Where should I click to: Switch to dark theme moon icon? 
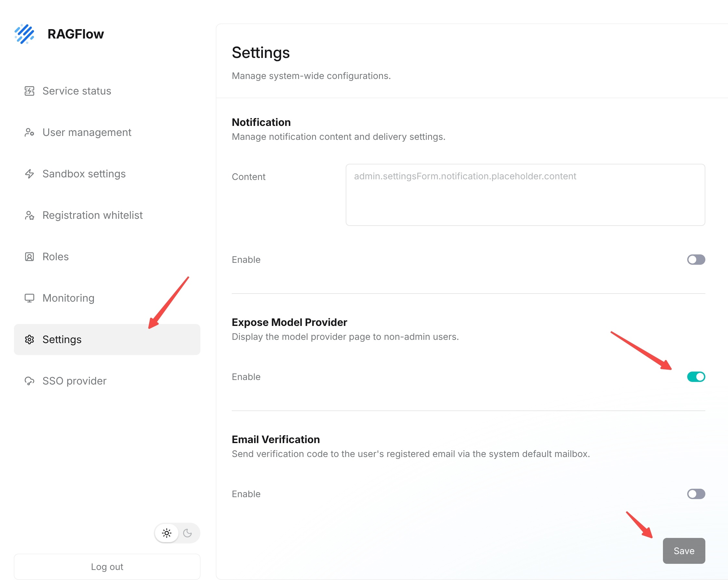[x=187, y=533]
